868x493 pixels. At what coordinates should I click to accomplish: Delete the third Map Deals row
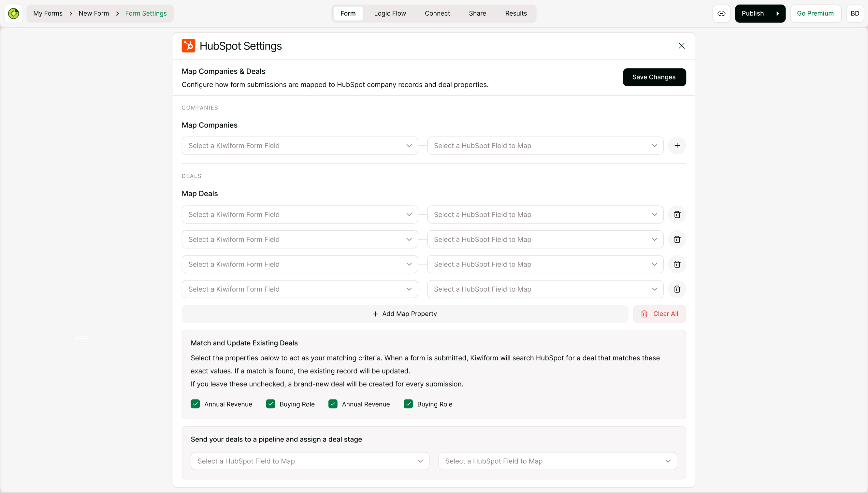tap(677, 264)
